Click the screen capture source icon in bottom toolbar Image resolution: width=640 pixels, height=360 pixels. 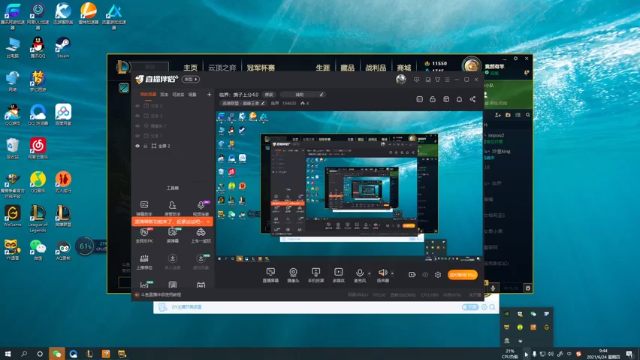click(x=270, y=275)
